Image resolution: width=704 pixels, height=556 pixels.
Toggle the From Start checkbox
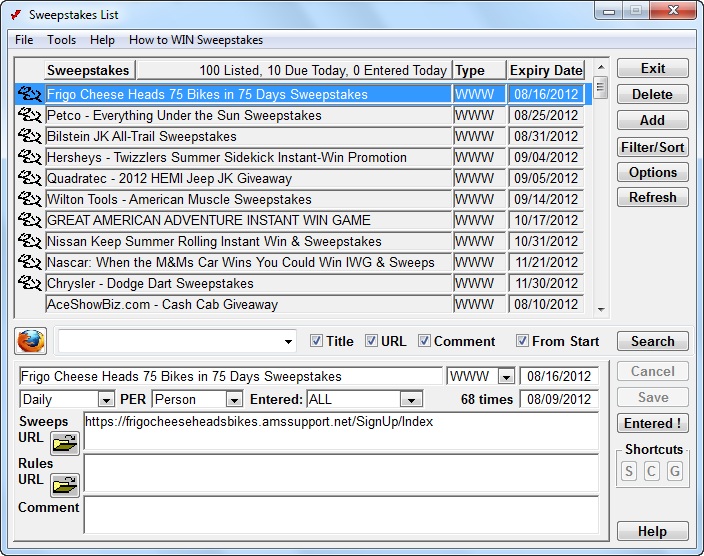tap(522, 341)
